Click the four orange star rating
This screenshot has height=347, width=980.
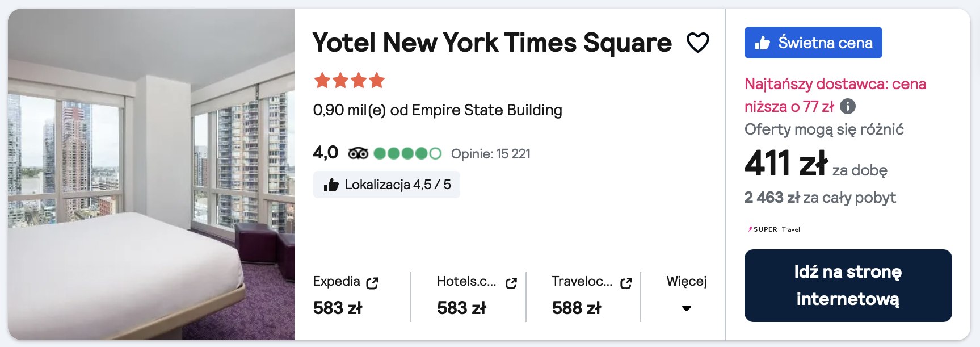coord(350,81)
